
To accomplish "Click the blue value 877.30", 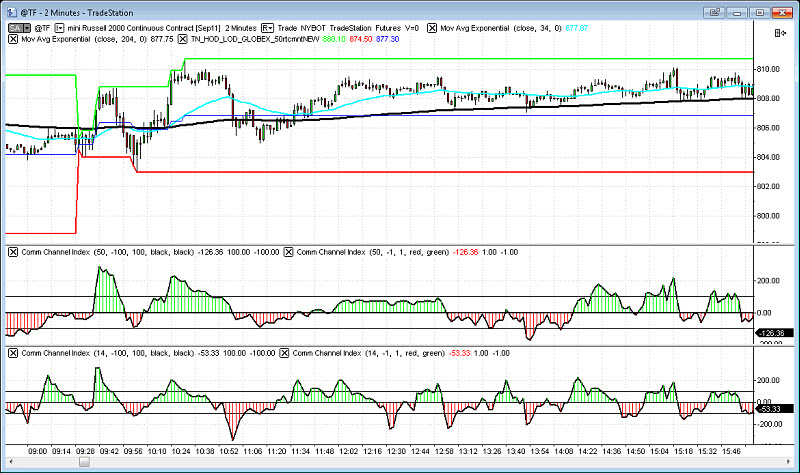I will coord(387,39).
